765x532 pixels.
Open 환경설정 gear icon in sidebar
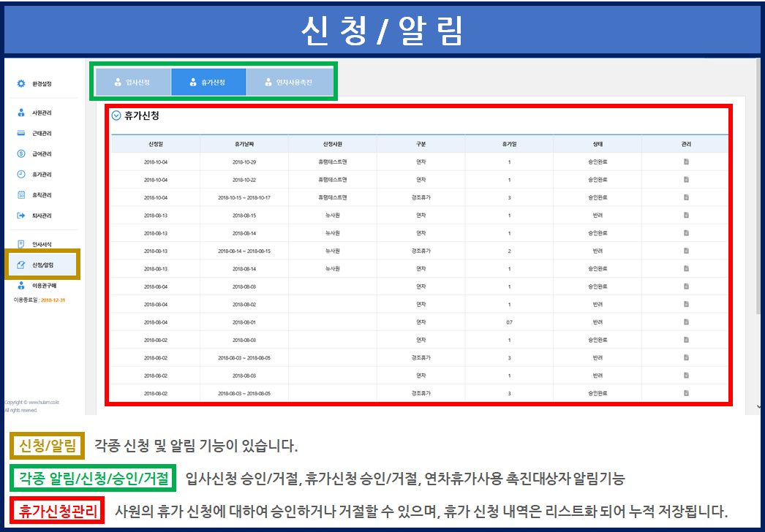(21, 84)
